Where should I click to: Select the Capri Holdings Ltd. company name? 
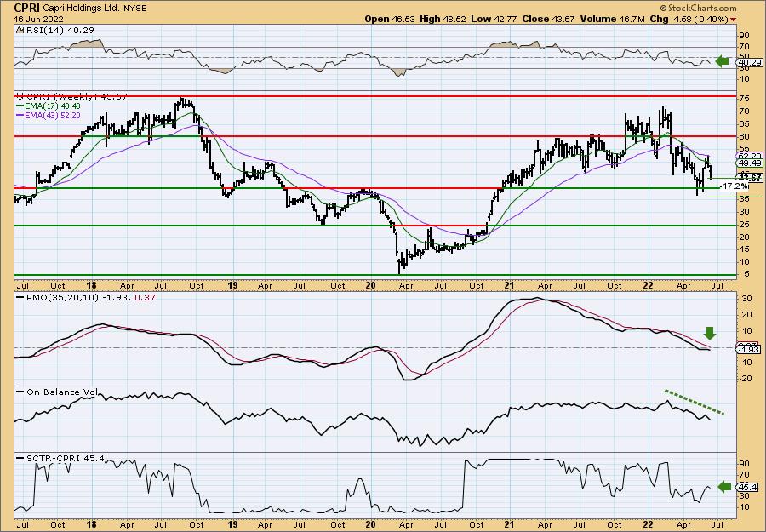point(81,9)
